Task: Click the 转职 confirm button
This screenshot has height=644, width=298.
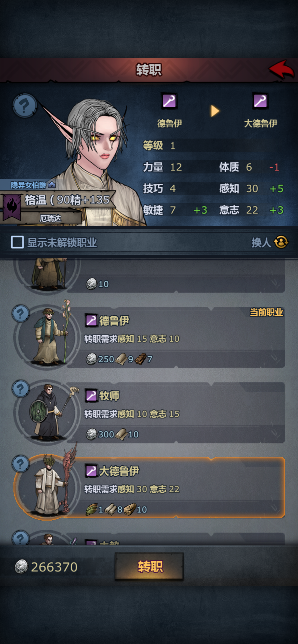Action: pyautogui.click(x=149, y=567)
